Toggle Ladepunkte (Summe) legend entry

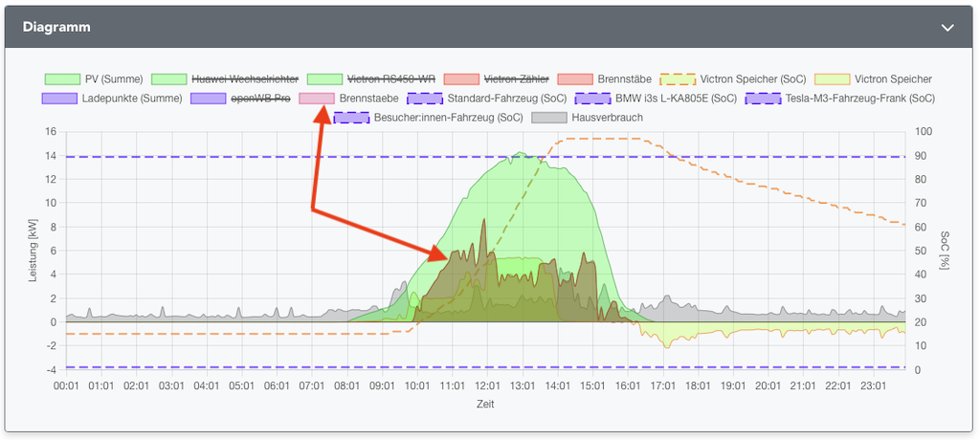pyautogui.click(x=112, y=99)
